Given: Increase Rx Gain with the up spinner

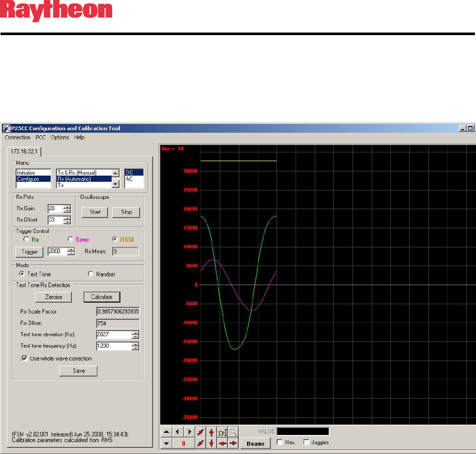Looking at the screenshot, I should (x=67, y=207).
